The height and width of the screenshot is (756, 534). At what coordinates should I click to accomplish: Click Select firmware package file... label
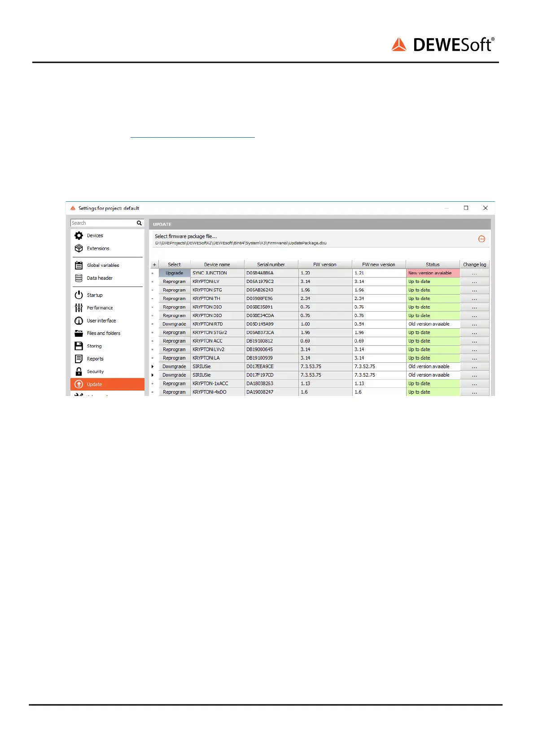tap(186, 236)
